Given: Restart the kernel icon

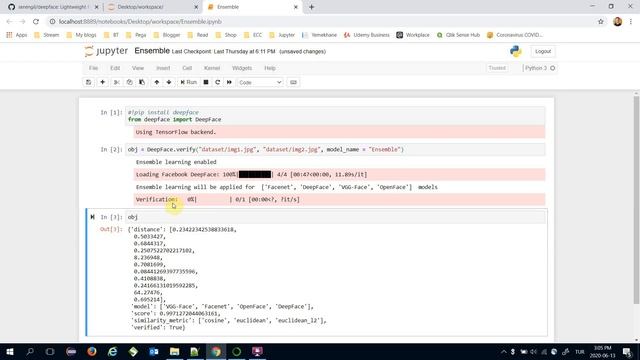Looking at the screenshot, I should click(x=218, y=82).
